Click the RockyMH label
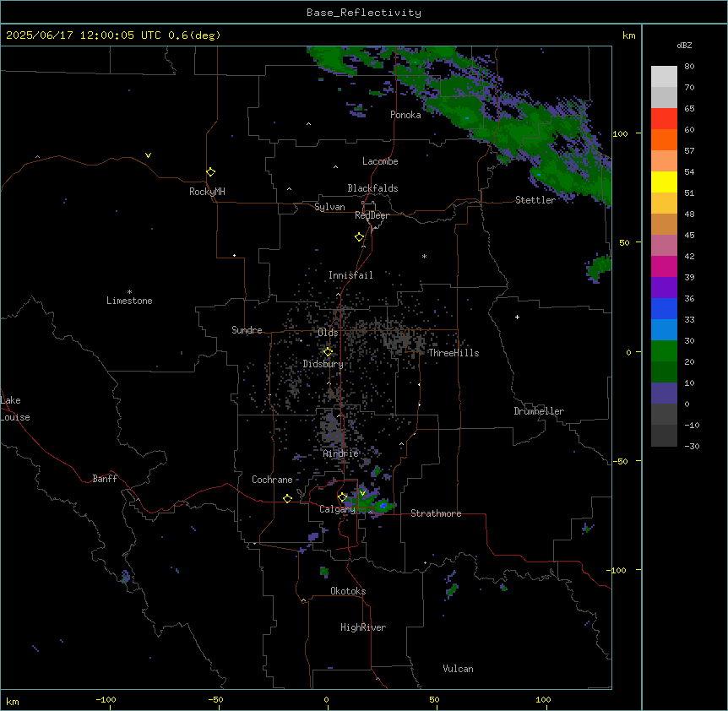 pyautogui.click(x=207, y=192)
